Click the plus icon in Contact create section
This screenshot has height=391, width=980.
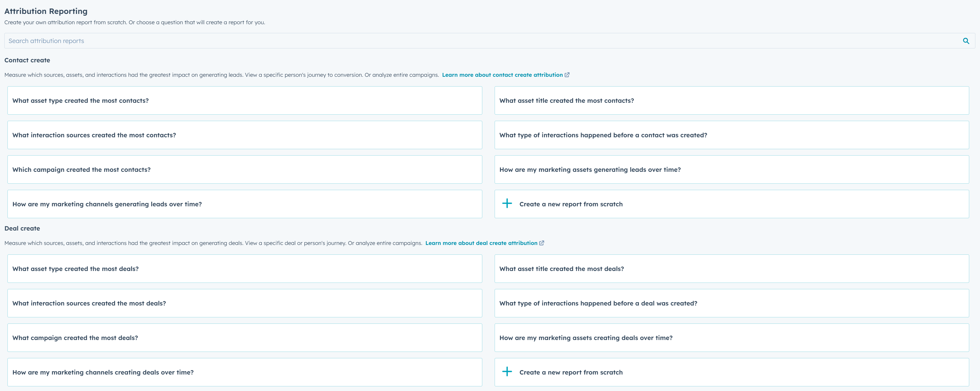tap(508, 204)
